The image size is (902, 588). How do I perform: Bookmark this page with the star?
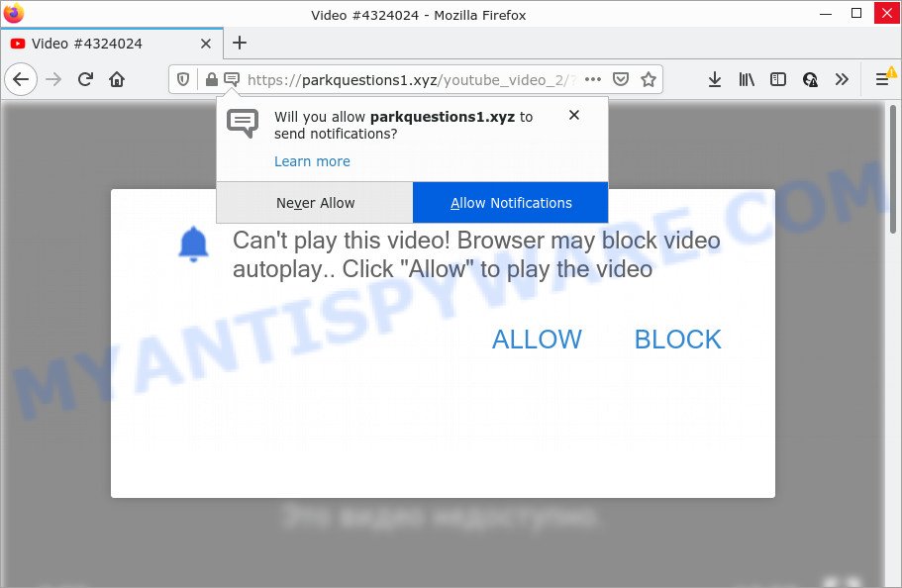pyautogui.click(x=649, y=79)
